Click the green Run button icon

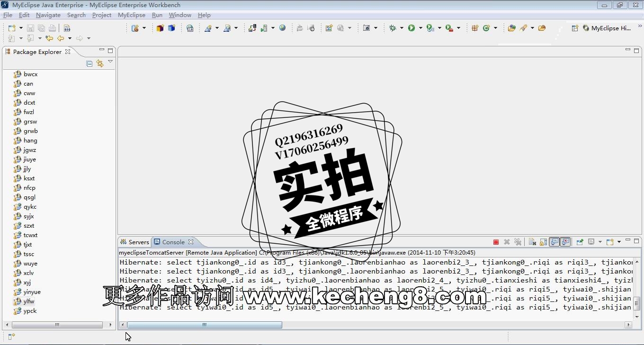click(x=411, y=28)
